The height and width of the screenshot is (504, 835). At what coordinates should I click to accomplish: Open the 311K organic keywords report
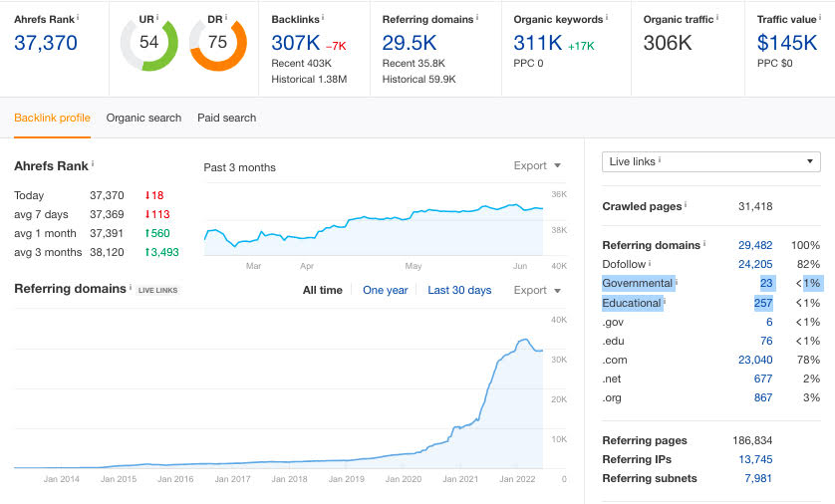click(x=538, y=43)
